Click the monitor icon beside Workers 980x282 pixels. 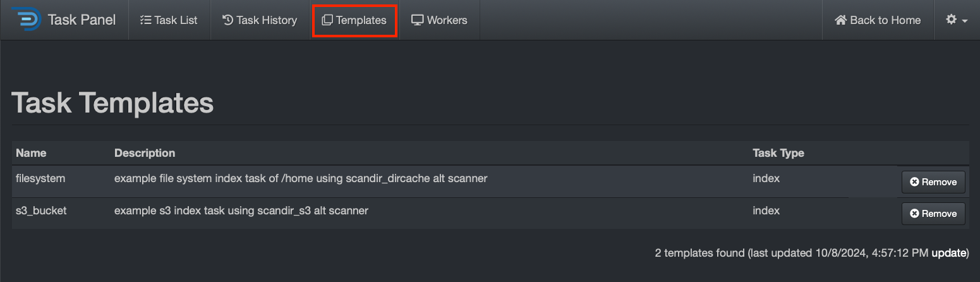point(417,20)
